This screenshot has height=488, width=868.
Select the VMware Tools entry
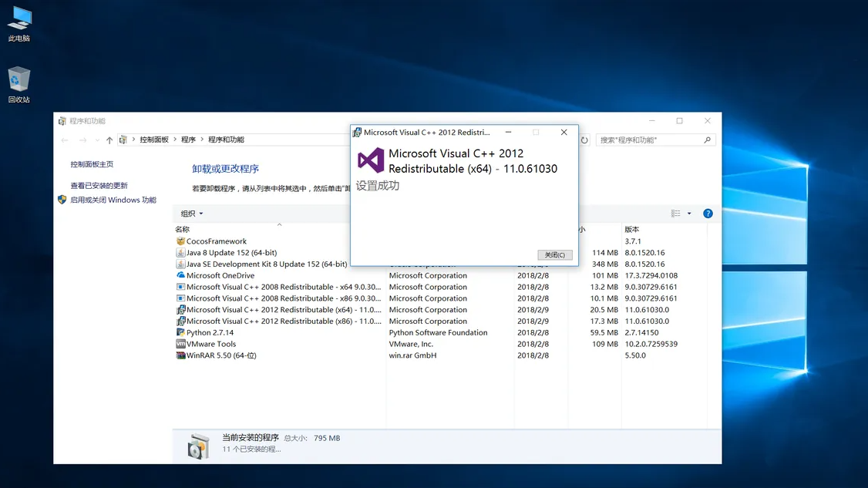point(211,344)
